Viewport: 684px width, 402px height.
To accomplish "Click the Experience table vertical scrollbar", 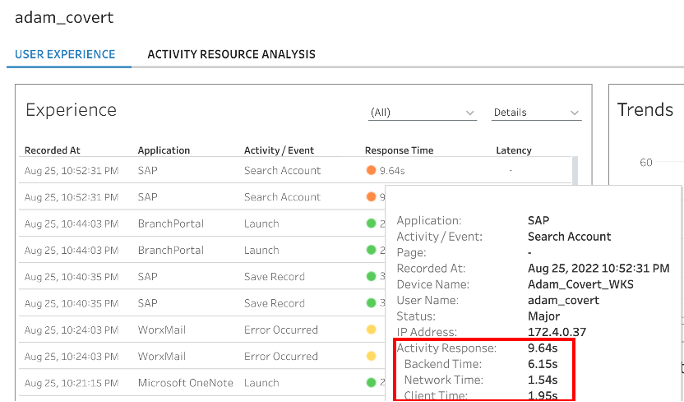I will tap(575, 170).
